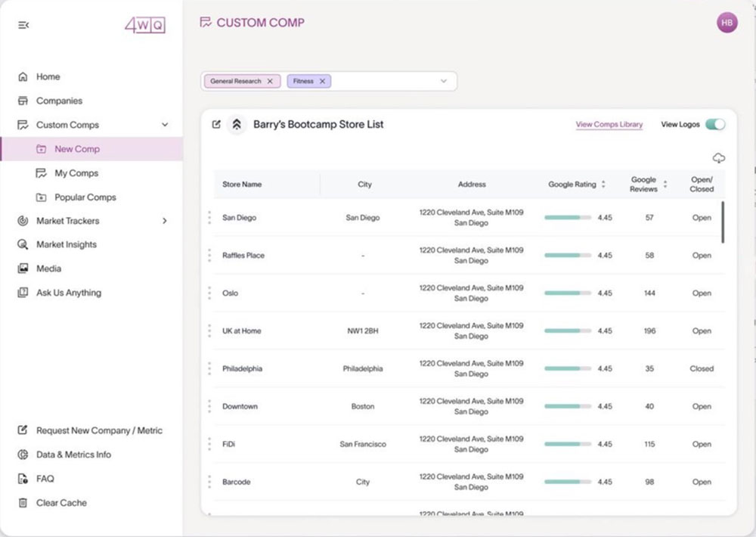Image resolution: width=756 pixels, height=537 pixels.
Task: Click the Home icon in sidebar
Action: [x=23, y=76]
